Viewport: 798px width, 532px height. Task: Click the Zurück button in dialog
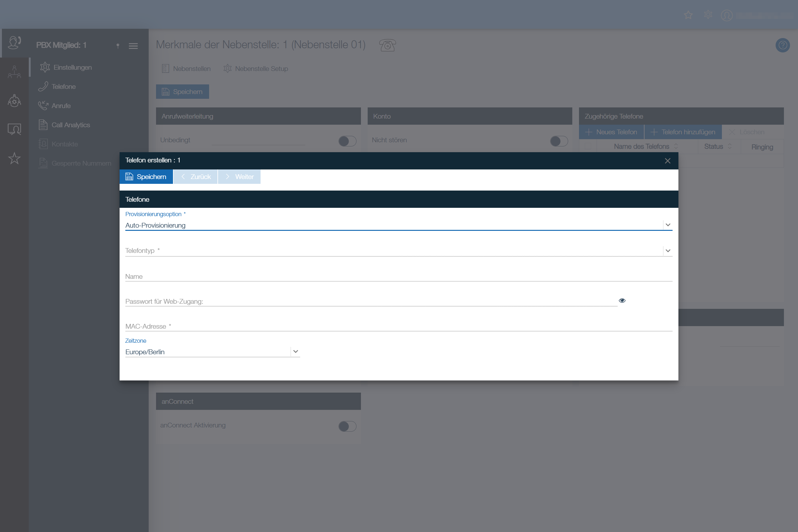click(196, 177)
